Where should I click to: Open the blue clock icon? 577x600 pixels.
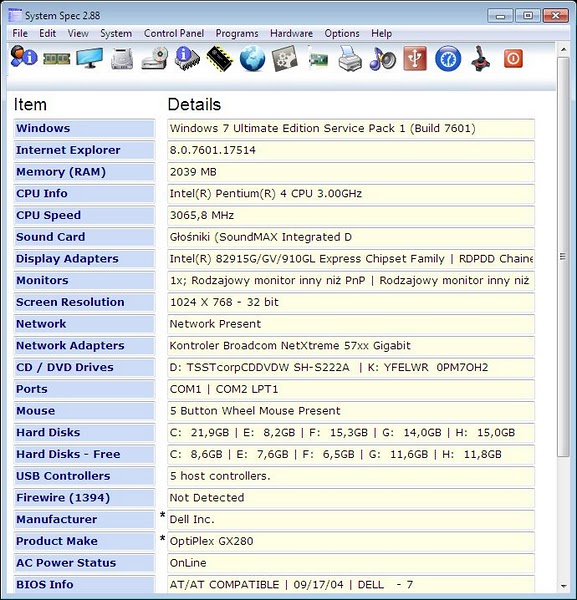pos(448,58)
